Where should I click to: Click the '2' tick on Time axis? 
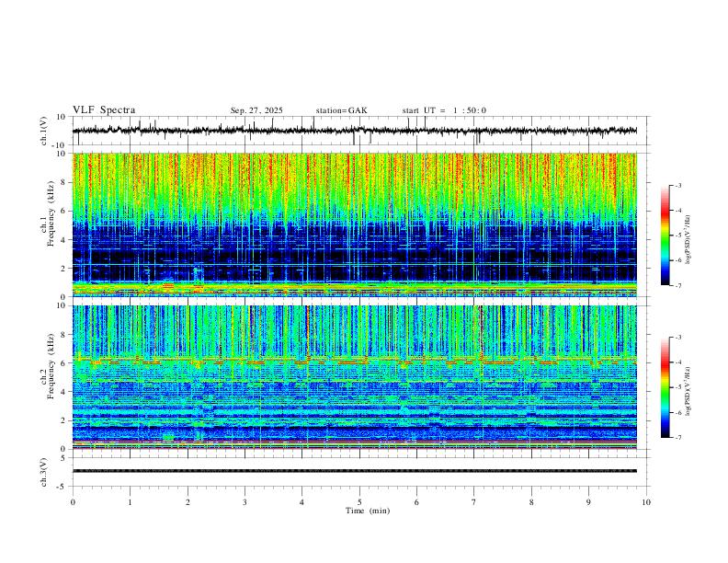pyautogui.click(x=188, y=502)
